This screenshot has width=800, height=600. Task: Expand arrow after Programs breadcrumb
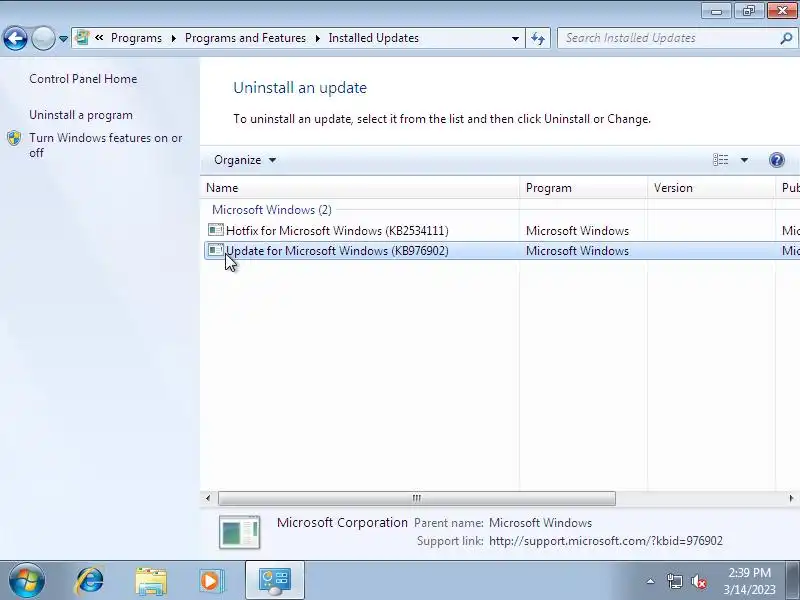173,38
